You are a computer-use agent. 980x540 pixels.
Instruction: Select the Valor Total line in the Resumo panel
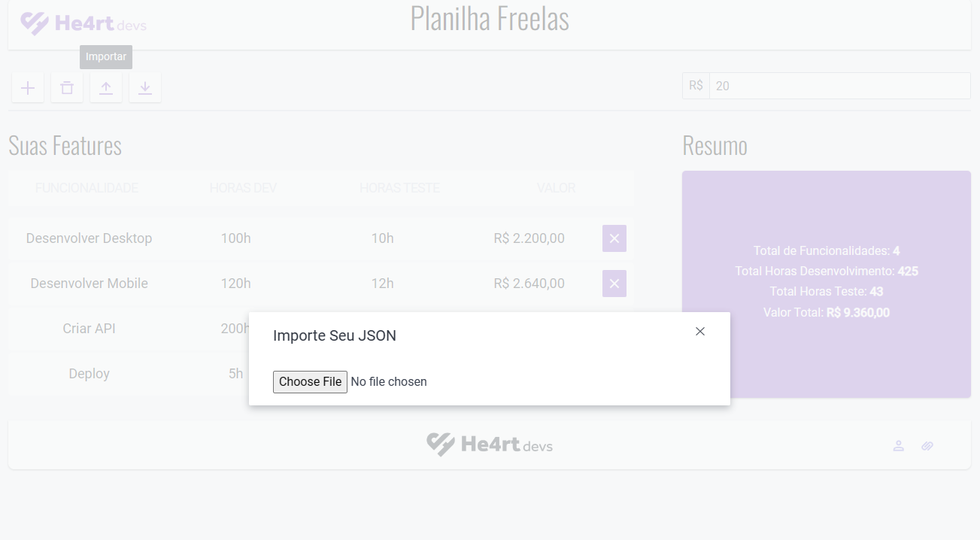[x=826, y=311]
